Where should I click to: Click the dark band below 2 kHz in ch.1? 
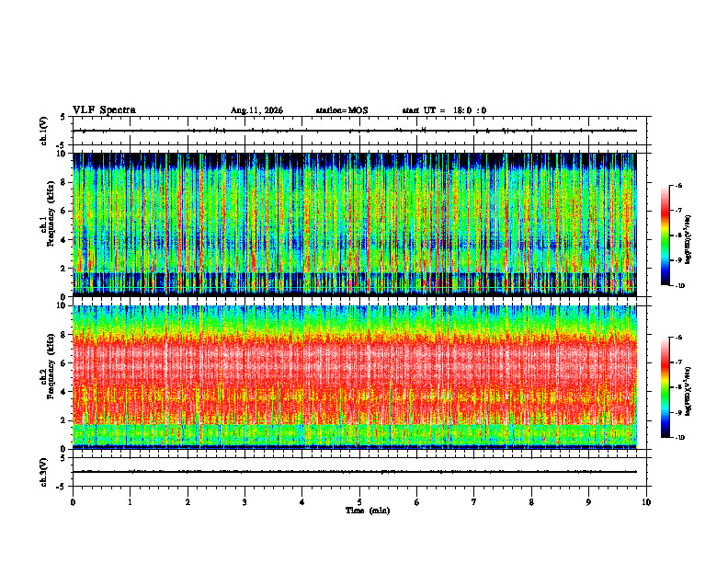pyautogui.click(x=355, y=281)
